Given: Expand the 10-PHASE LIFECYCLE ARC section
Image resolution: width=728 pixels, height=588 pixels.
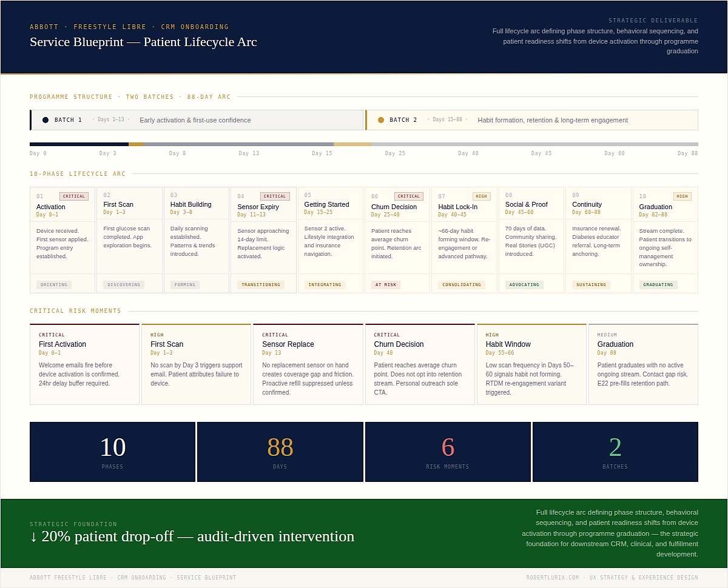Looking at the screenshot, I should pos(77,174).
